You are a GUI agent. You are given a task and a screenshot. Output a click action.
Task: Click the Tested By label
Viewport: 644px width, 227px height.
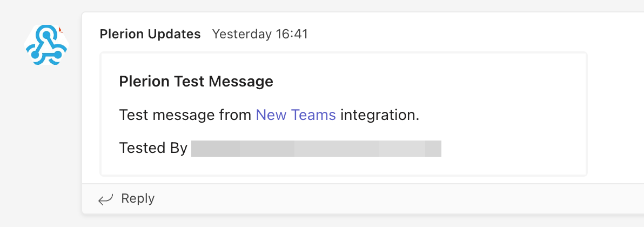pos(153,148)
